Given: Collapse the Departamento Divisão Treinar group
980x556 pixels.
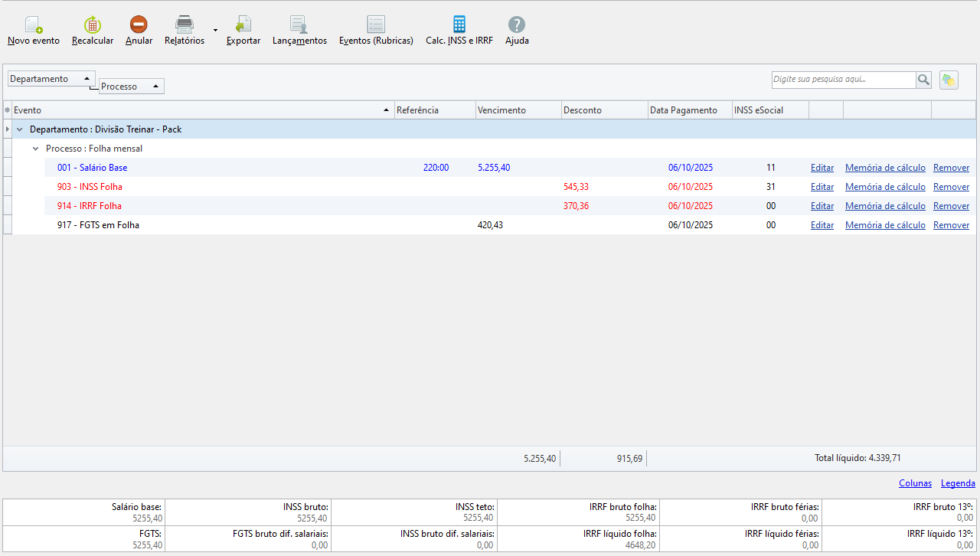Looking at the screenshot, I should 20,129.
